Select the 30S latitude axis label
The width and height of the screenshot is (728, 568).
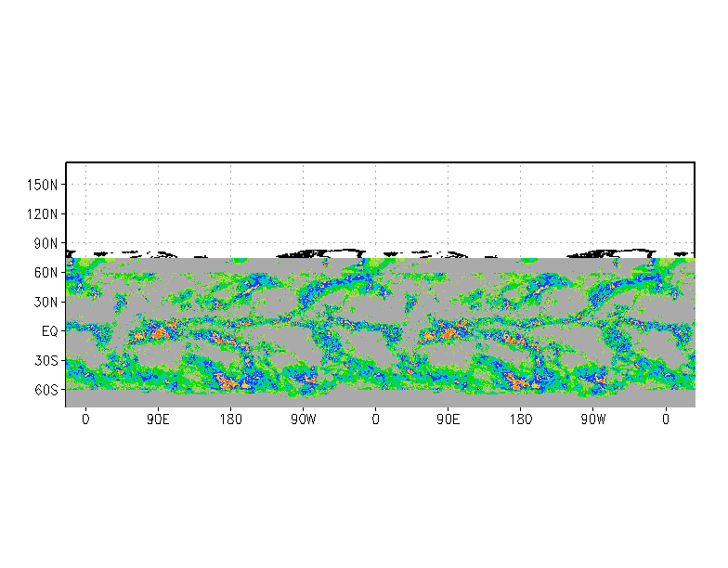46,360
